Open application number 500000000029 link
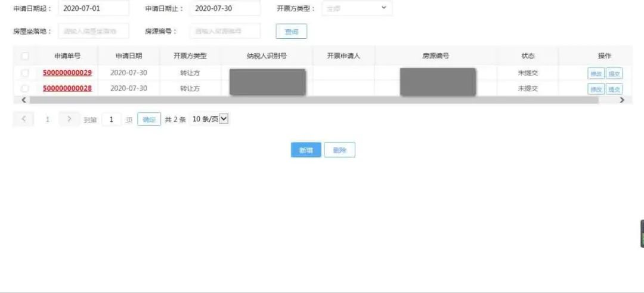Viewport: 644px width, 293px height. [x=67, y=73]
